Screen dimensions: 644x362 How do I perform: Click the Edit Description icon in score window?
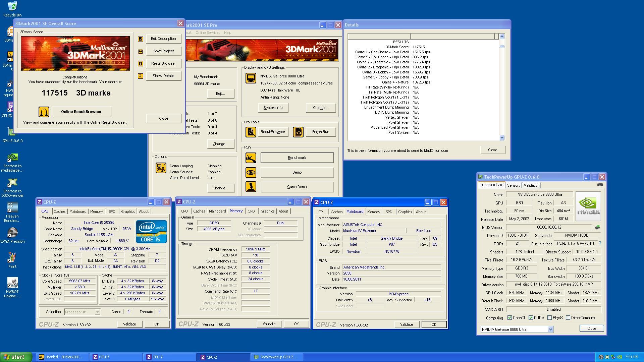click(141, 39)
